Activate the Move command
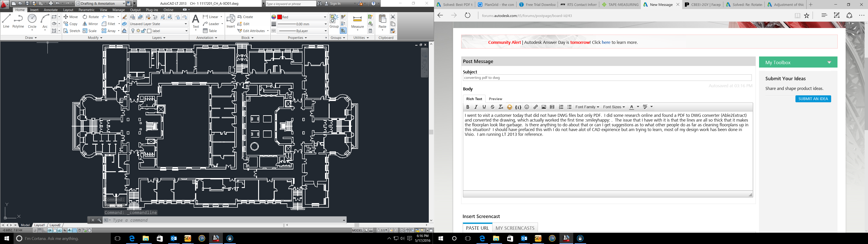Viewport: 868px width, 244px height. 72,16
